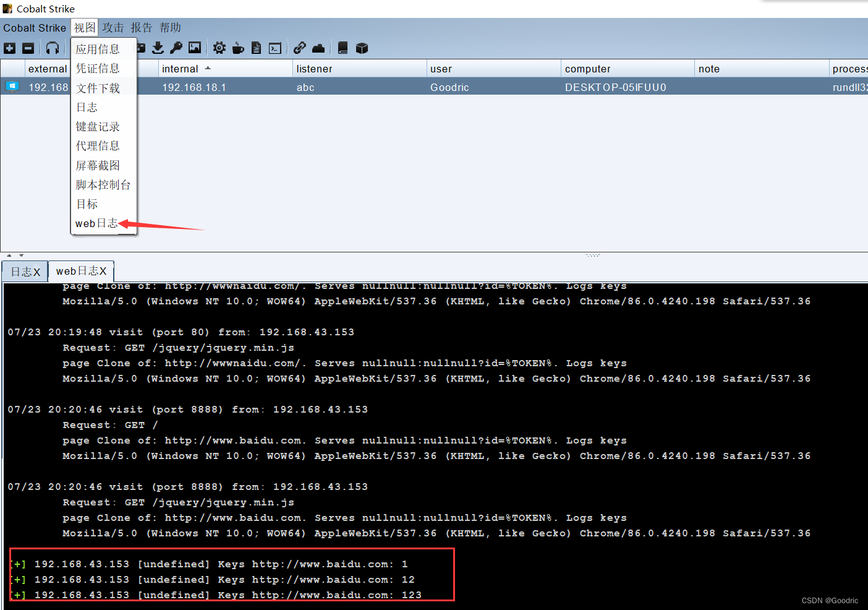Select 代理信息 from the view menu

tap(104, 145)
